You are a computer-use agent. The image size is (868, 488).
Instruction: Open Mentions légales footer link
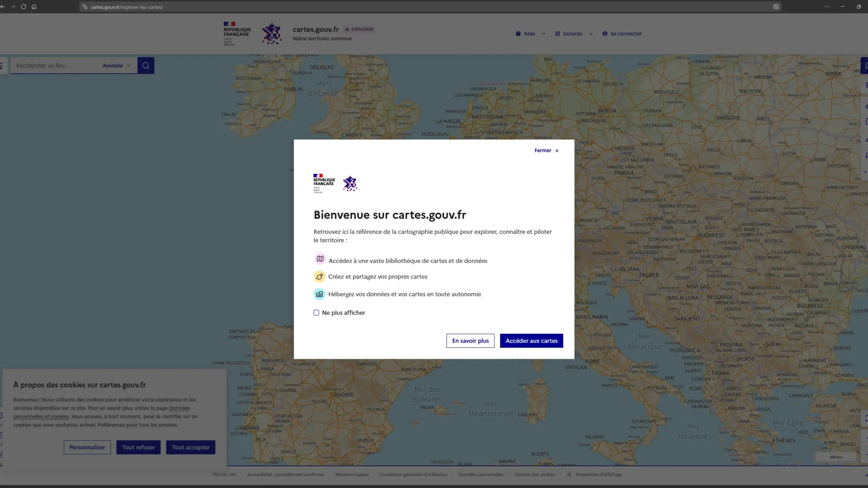[x=352, y=474]
